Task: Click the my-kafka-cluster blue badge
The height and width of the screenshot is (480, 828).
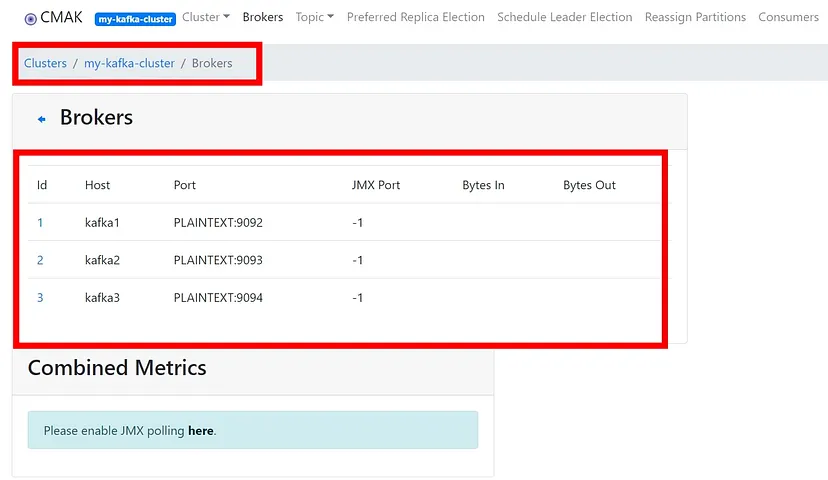Action: 135,20
